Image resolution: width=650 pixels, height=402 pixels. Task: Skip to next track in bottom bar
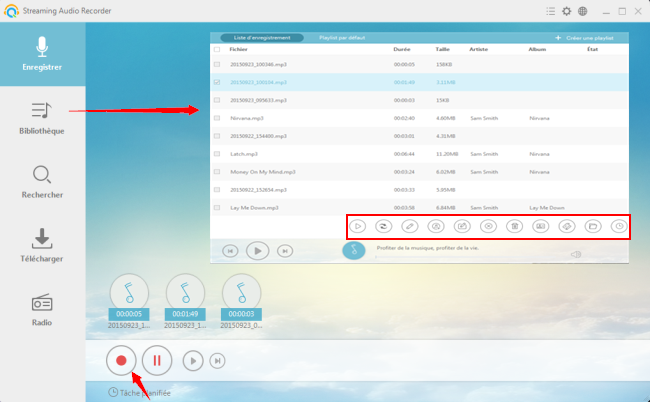point(217,361)
